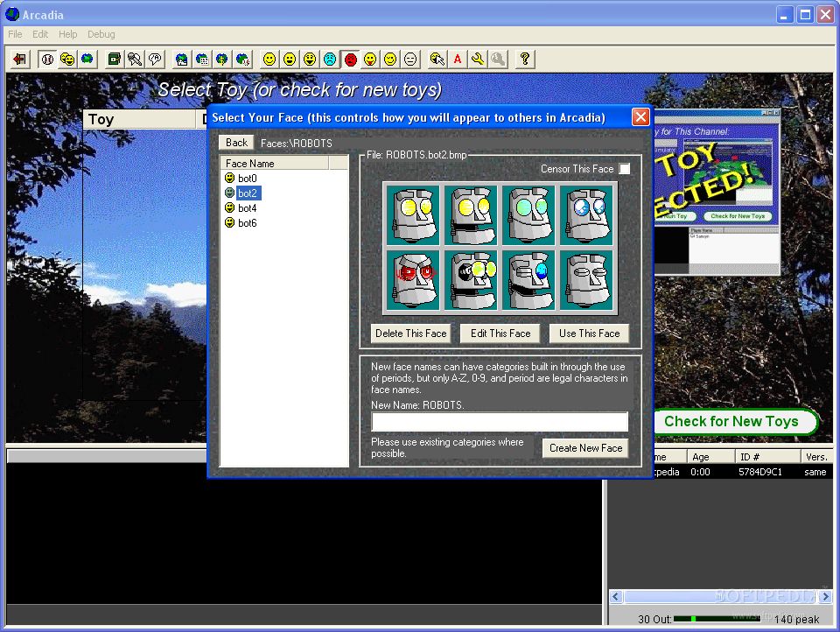The width and height of the screenshot is (840, 632).
Task: Click the red-eyed angry robot face thumbnail
Action: [412, 280]
